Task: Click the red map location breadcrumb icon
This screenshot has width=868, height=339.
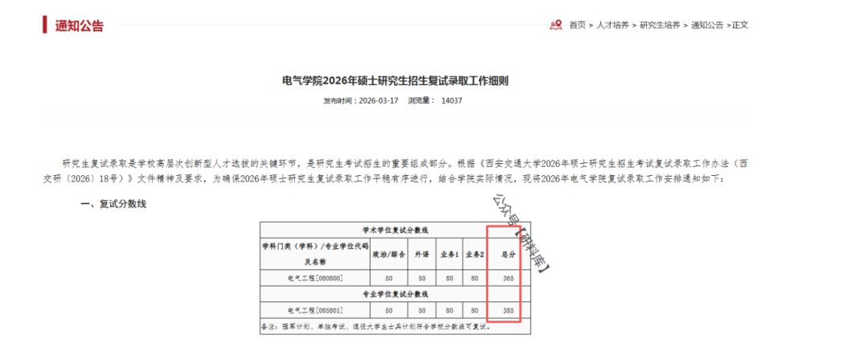Action: pos(555,25)
